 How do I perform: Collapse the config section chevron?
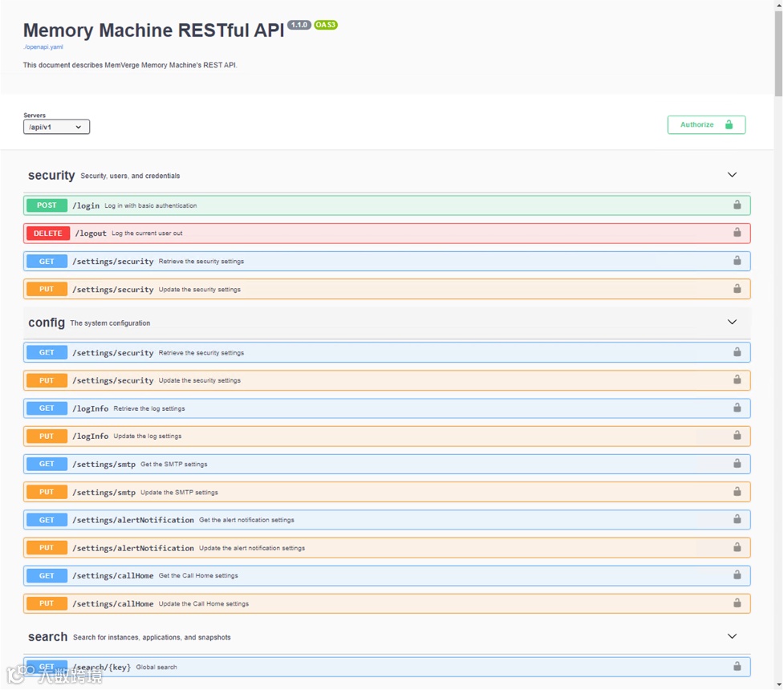[x=732, y=322]
